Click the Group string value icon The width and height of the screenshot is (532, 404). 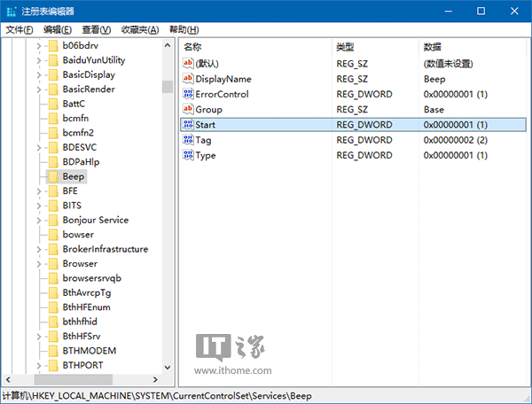click(188, 109)
